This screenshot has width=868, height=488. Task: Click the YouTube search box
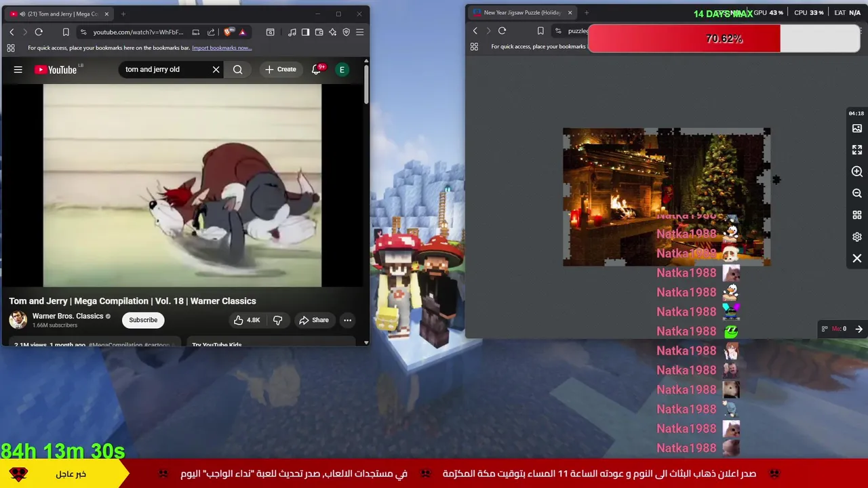pyautogui.click(x=166, y=69)
